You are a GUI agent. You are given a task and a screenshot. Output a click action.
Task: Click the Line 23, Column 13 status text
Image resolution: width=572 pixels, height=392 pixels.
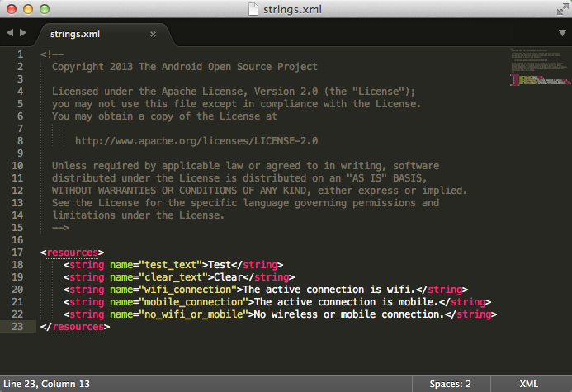[46, 384]
